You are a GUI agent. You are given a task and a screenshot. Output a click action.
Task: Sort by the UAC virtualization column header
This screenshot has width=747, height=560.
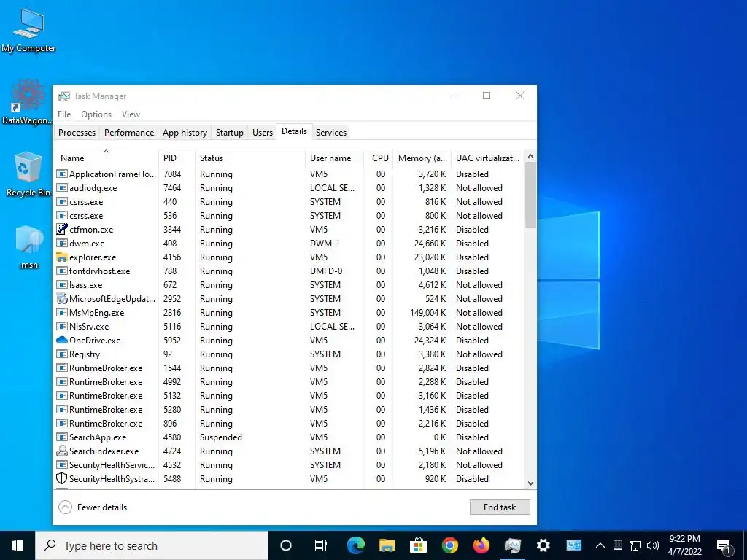[487, 157]
